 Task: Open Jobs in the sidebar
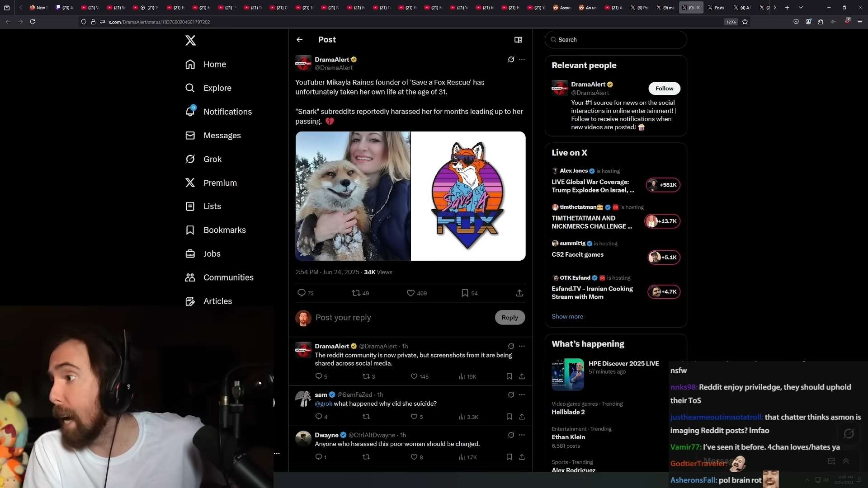203,253
